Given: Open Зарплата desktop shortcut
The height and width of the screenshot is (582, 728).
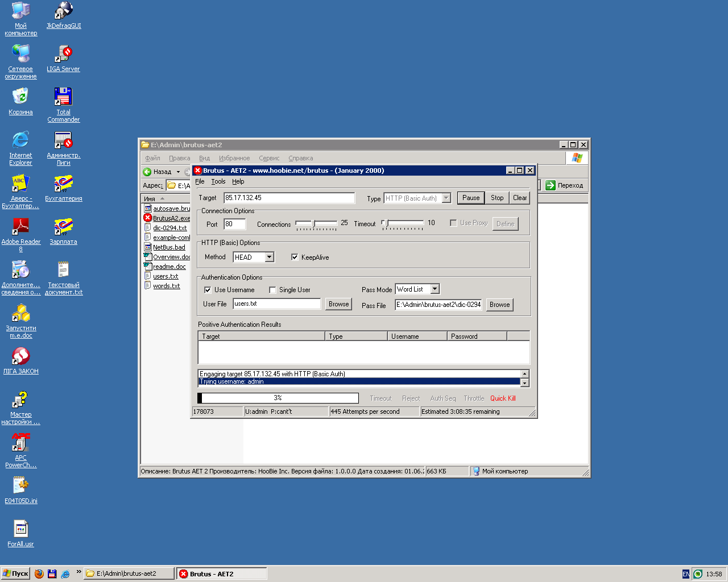Looking at the screenshot, I should pos(63,232).
